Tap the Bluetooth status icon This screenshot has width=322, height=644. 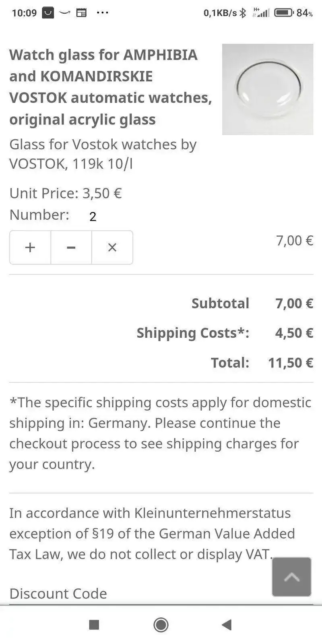(243, 13)
